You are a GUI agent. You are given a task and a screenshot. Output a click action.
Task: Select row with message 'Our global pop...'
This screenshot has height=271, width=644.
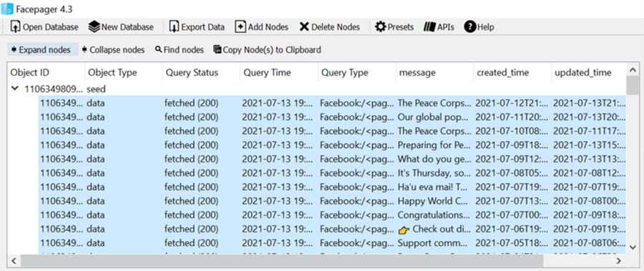pyautogui.click(x=332, y=117)
